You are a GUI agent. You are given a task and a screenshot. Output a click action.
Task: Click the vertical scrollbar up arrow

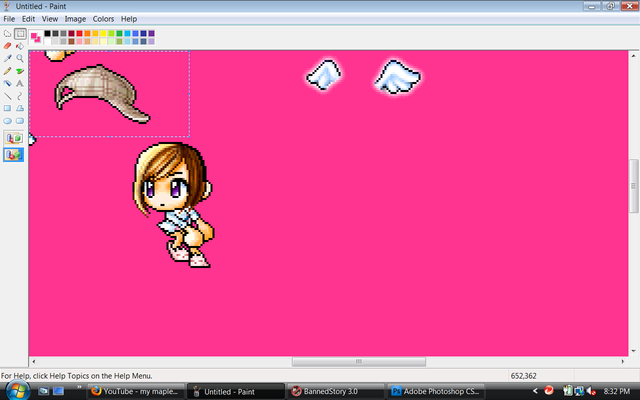633,56
